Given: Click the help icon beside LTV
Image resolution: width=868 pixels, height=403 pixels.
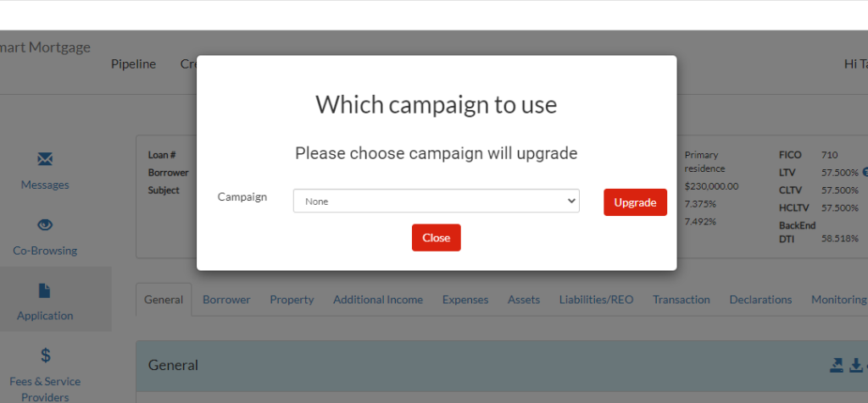Looking at the screenshot, I should pos(865,173).
